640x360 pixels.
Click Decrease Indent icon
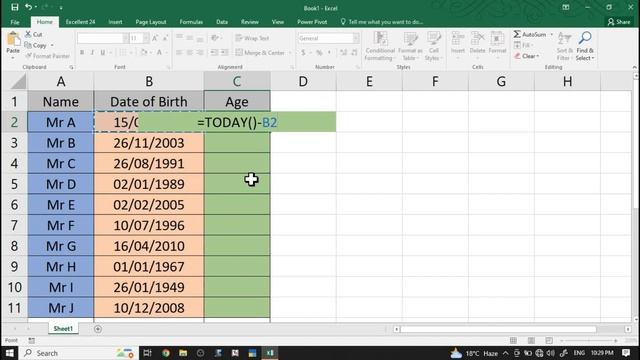pyautogui.click(x=214, y=53)
